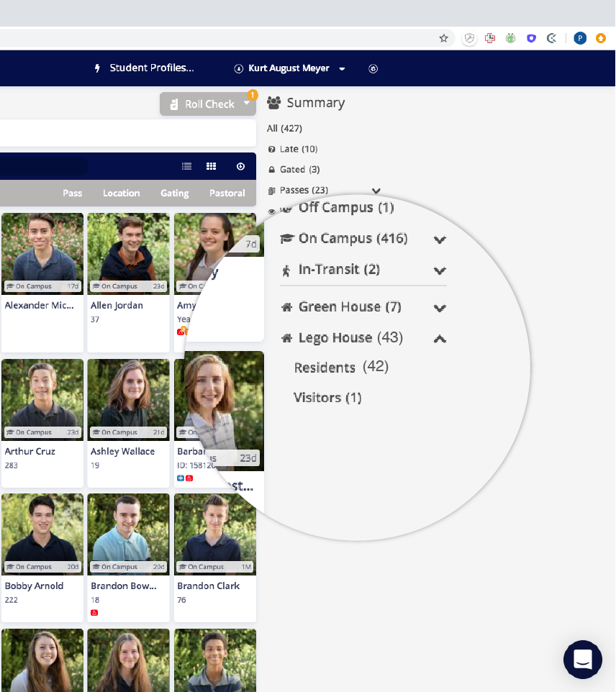
Task: Click the Summary people icon
Action: [273, 103]
